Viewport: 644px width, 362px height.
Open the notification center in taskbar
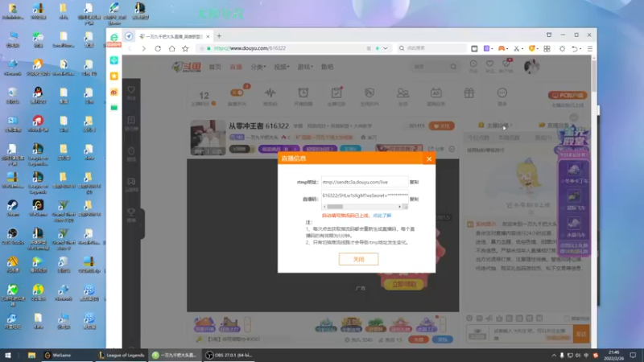(633, 355)
